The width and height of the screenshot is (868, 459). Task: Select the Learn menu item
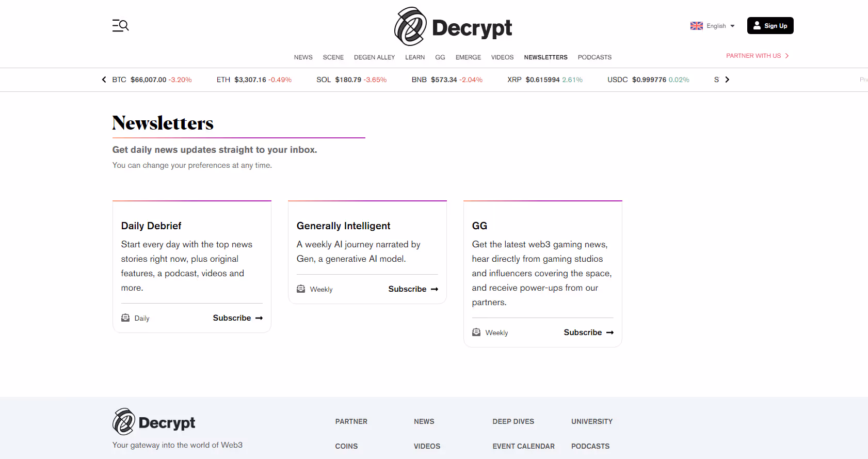click(415, 57)
